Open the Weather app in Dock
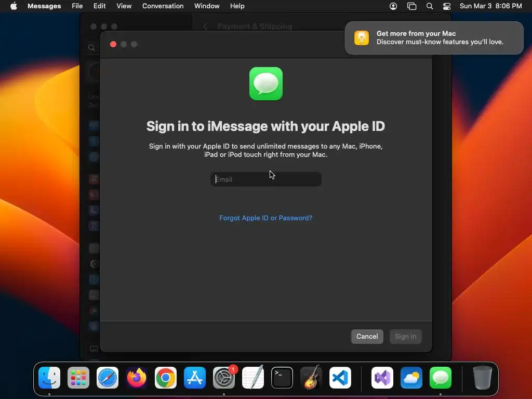The height and width of the screenshot is (399, 532). tap(411, 378)
